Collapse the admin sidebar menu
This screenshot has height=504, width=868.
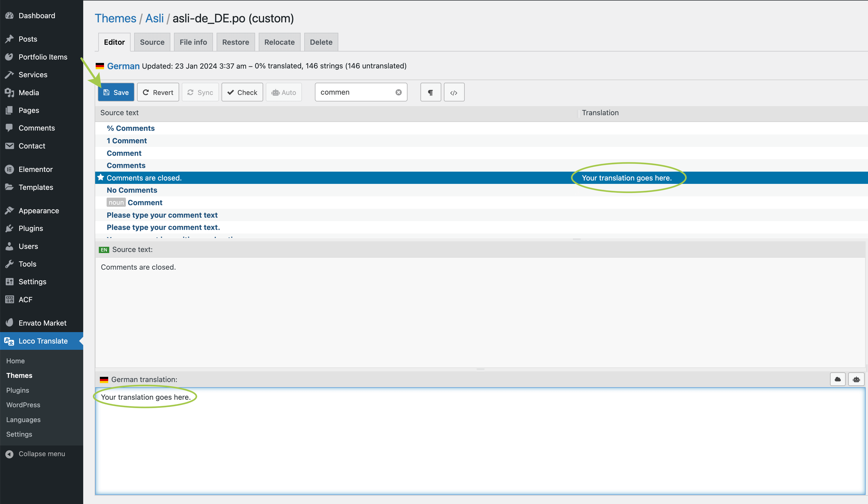click(x=41, y=454)
